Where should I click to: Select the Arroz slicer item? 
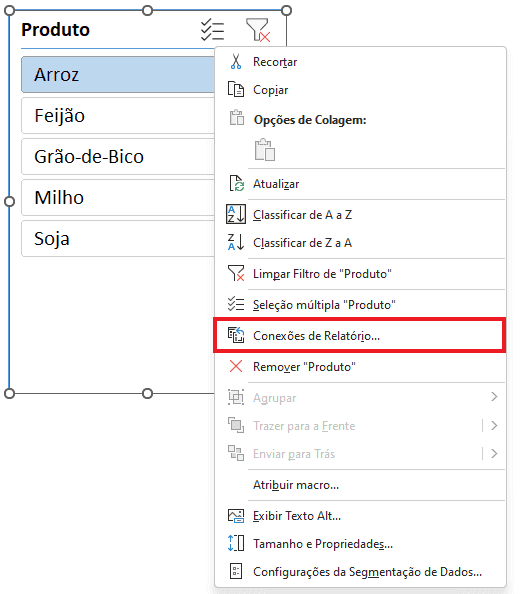(118, 75)
